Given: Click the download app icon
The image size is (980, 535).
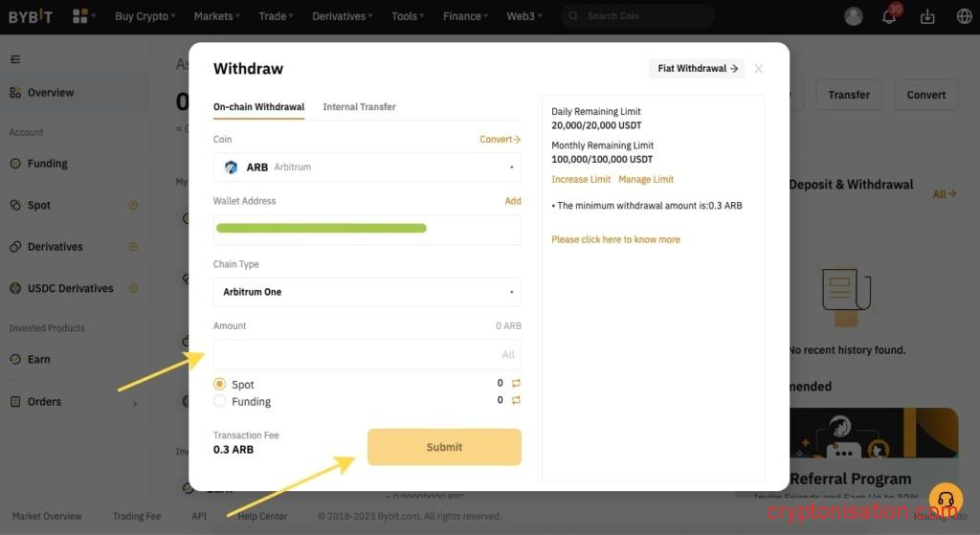Looking at the screenshot, I should click(926, 16).
